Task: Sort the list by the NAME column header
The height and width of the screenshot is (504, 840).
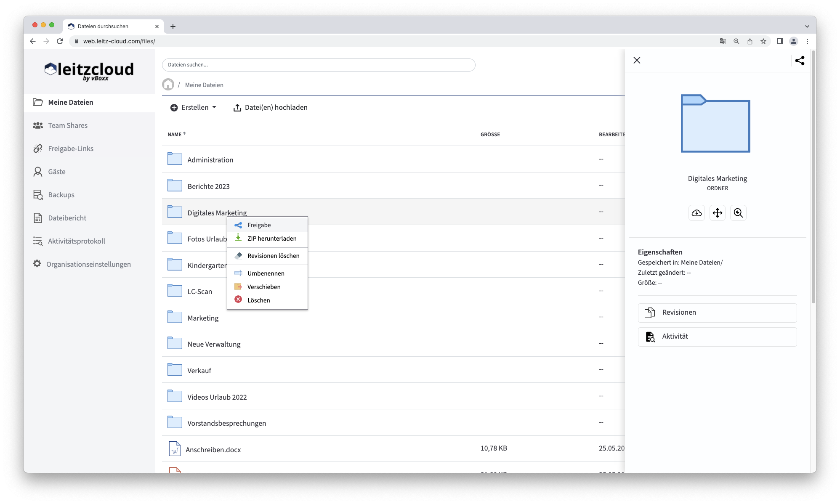Action: [x=175, y=135]
